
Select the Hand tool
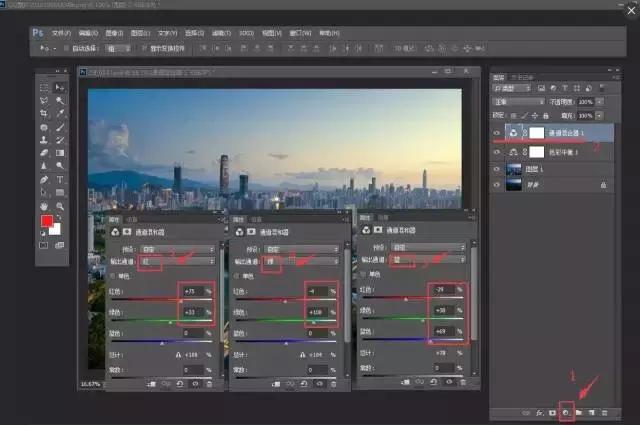point(43,204)
